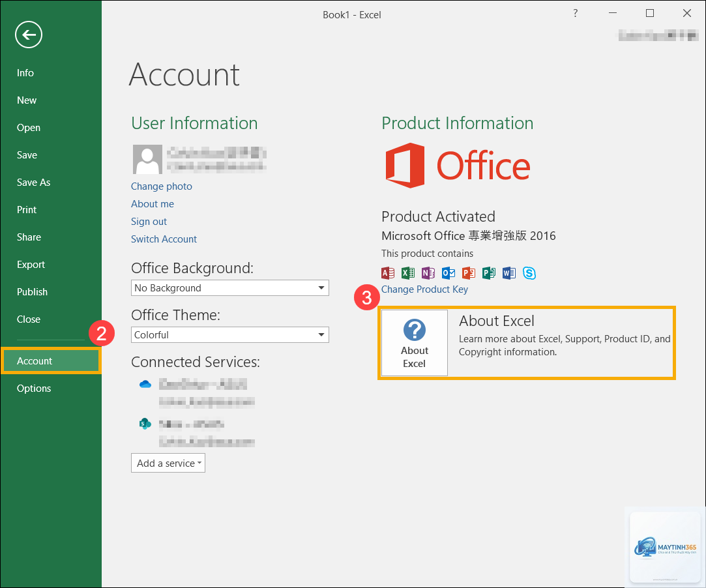The image size is (706, 588).
Task: Select New in the sidebar
Action: [27, 100]
